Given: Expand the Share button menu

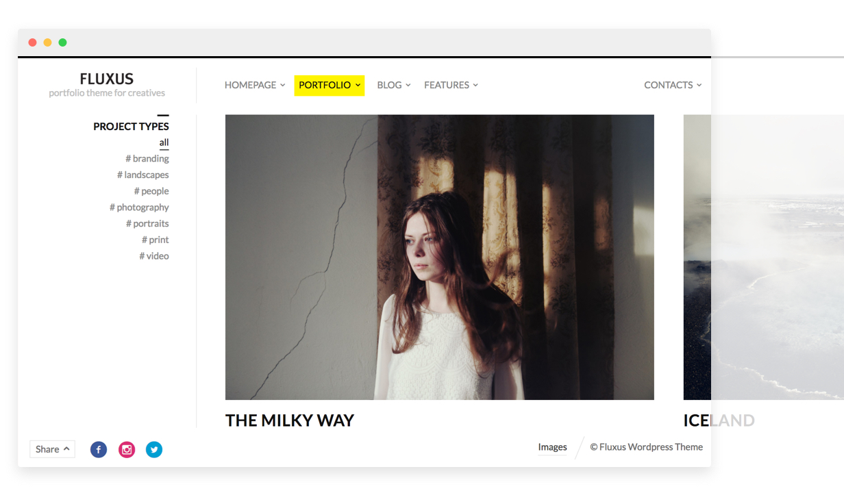Looking at the screenshot, I should (x=52, y=449).
